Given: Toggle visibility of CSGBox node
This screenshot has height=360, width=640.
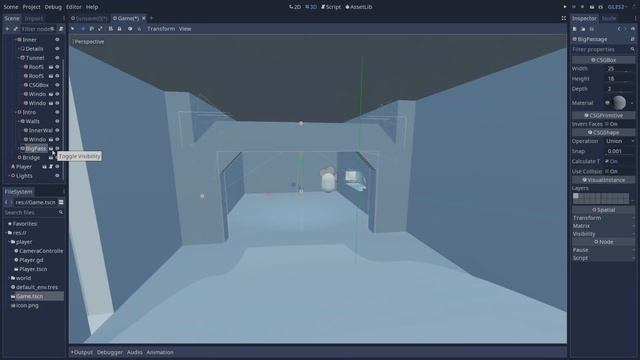Looking at the screenshot, I should (57, 85).
